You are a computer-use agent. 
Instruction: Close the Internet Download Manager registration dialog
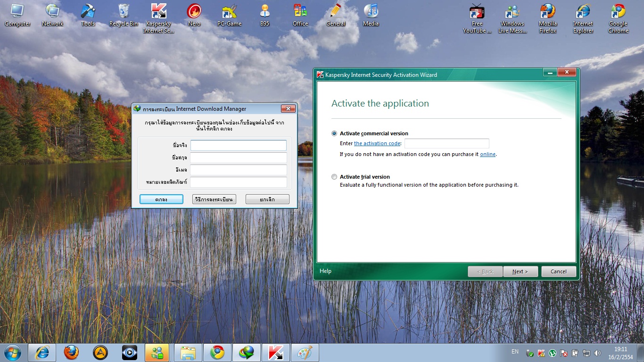point(288,109)
